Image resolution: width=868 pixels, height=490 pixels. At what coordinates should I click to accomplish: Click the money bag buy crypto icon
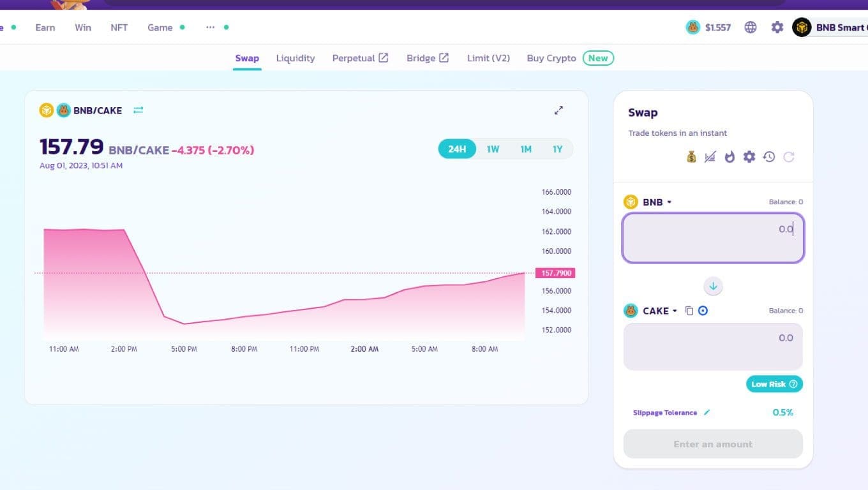[x=691, y=157]
